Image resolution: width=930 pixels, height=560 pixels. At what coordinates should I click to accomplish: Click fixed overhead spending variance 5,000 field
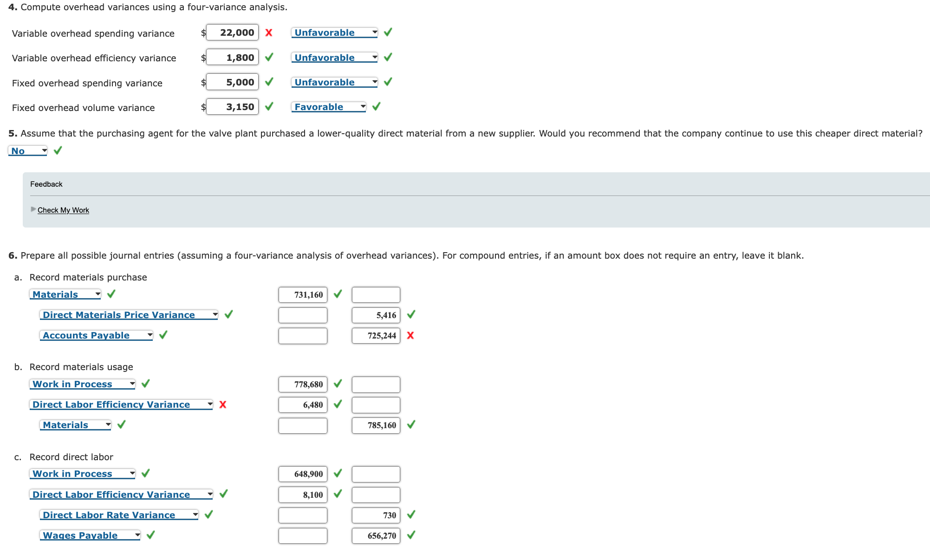(x=232, y=82)
